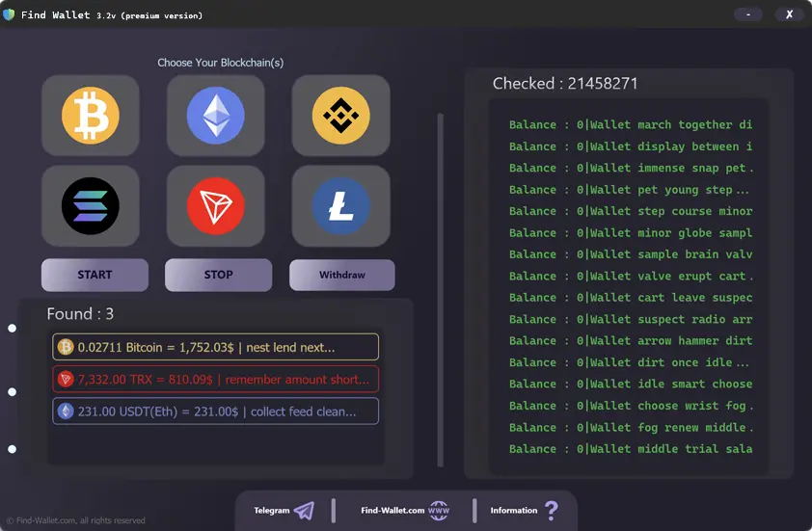Click the Find-Wallet.com globe icon
The image size is (812, 531).
point(439,511)
